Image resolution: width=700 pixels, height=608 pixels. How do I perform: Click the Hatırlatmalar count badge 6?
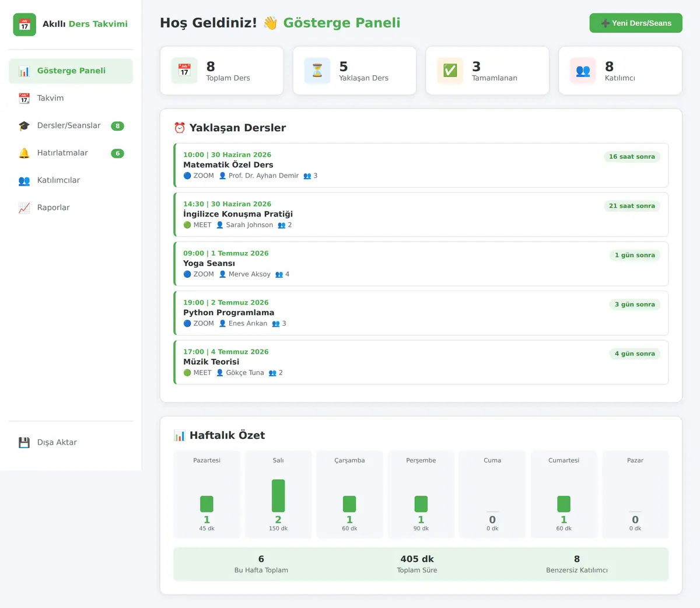[x=117, y=153]
